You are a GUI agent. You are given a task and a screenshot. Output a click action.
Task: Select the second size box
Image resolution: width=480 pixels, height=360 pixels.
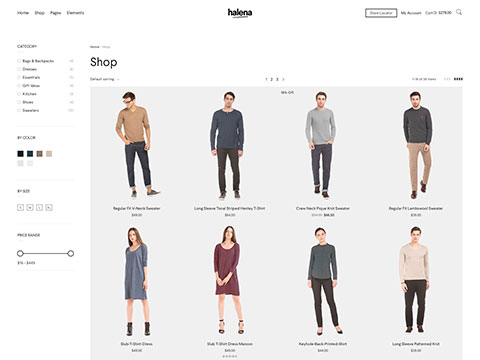30,207
